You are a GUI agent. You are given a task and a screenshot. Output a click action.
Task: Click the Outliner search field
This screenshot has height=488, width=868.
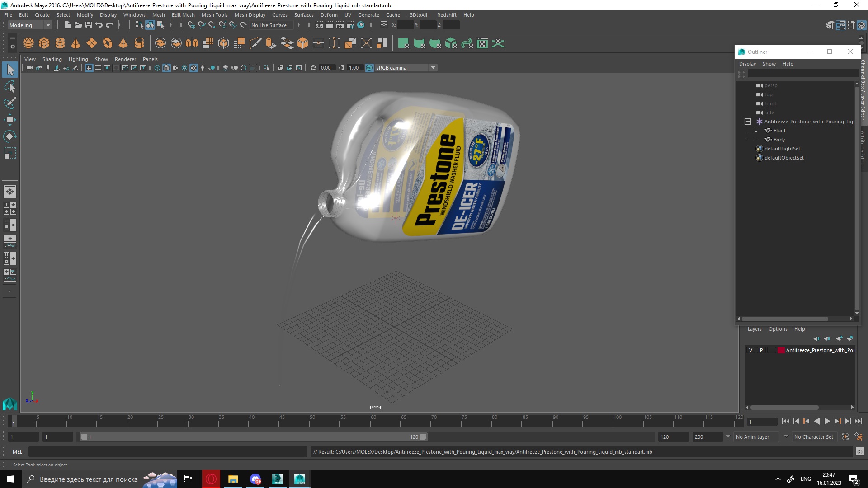(803, 74)
